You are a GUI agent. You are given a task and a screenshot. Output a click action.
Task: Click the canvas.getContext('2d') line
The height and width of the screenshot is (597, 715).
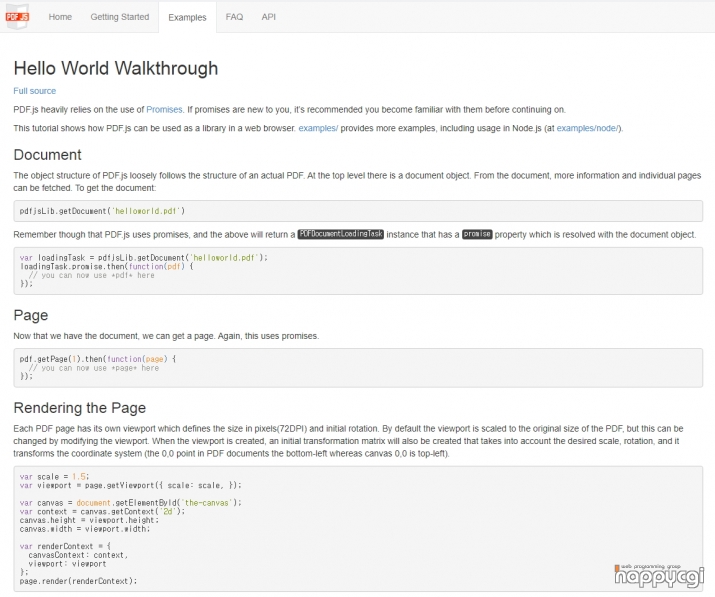point(102,511)
